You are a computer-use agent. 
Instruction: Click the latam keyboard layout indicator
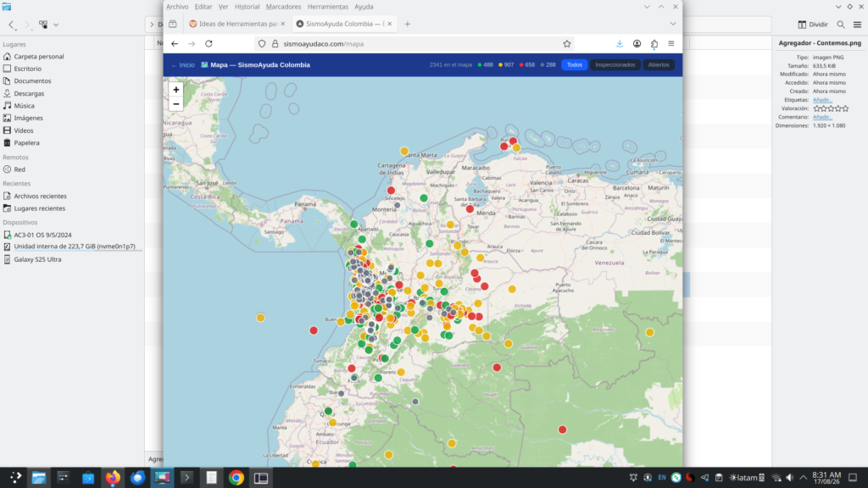(746, 478)
